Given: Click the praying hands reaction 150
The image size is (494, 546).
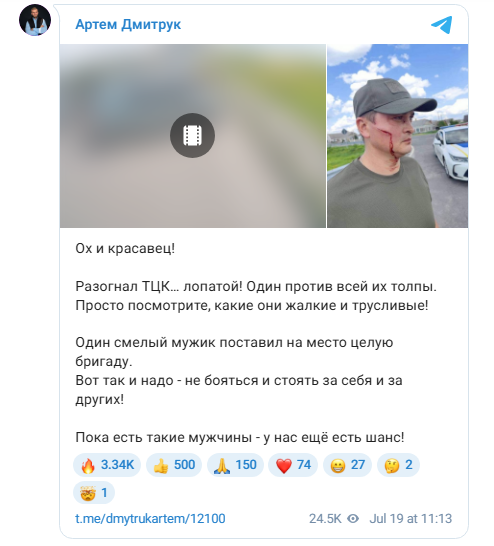Looking at the screenshot, I should point(235,465).
